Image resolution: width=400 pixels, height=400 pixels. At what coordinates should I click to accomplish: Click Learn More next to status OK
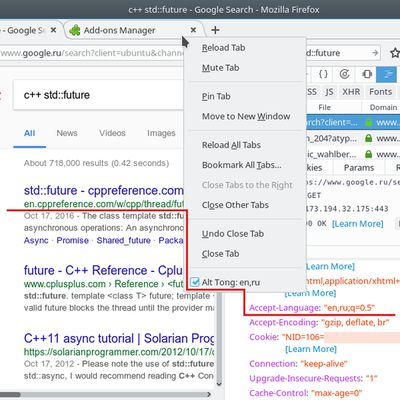click(x=357, y=223)
